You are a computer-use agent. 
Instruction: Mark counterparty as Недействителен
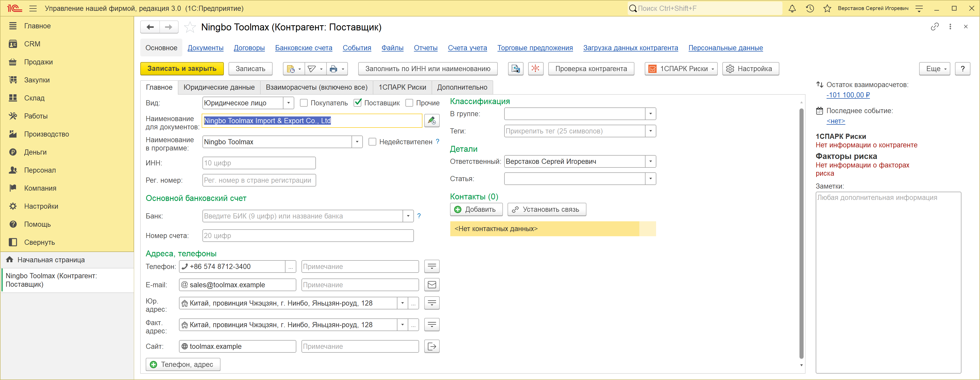pos(372,142)
